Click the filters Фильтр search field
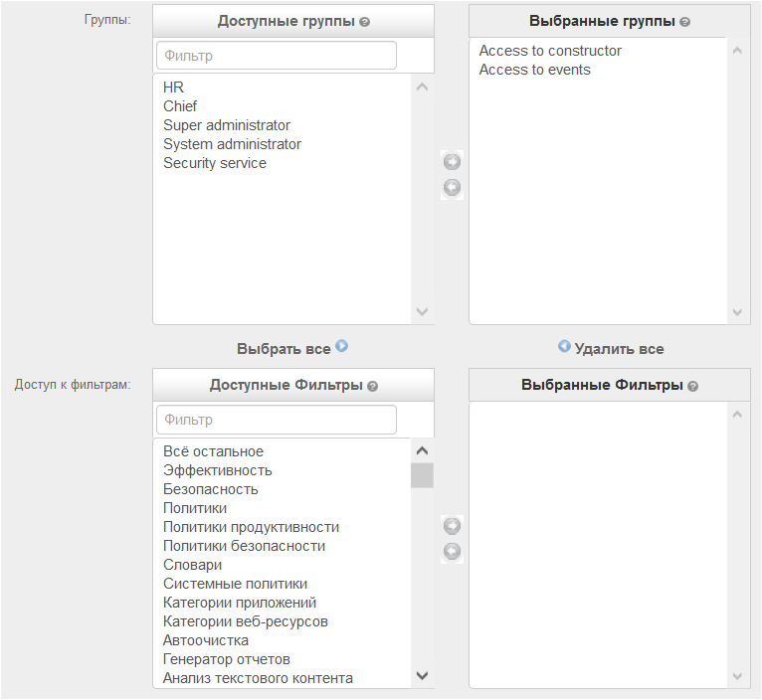 276,420
